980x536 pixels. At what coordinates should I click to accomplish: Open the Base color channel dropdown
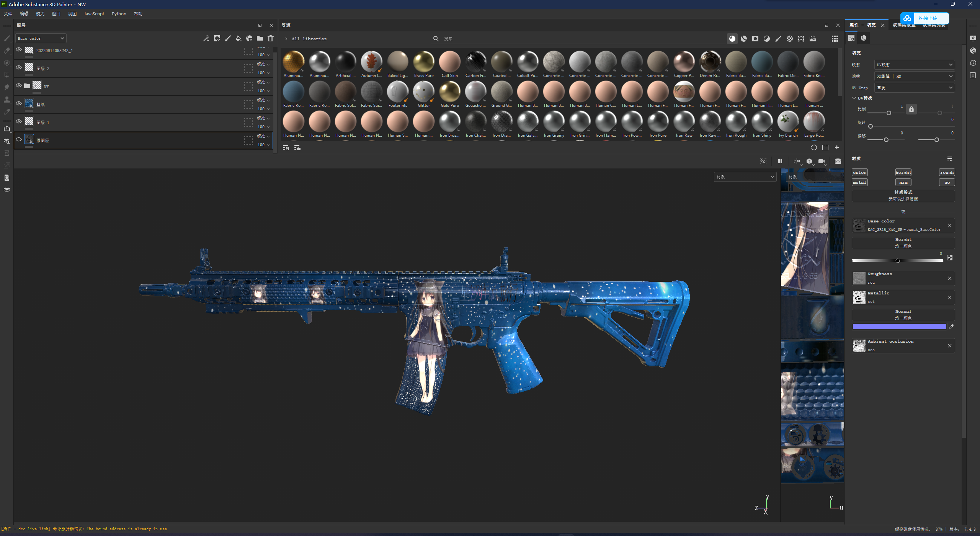point(41,38)
